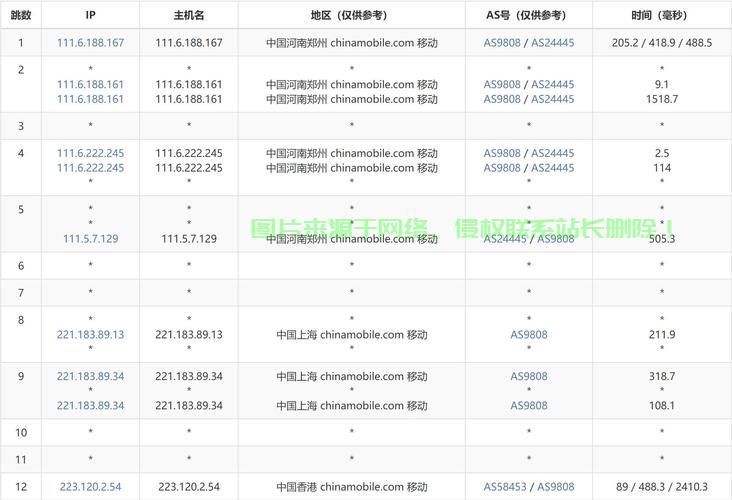Select the 主机名 column header
The width and height of the screenshot is (732, 500).
(189, 15)
